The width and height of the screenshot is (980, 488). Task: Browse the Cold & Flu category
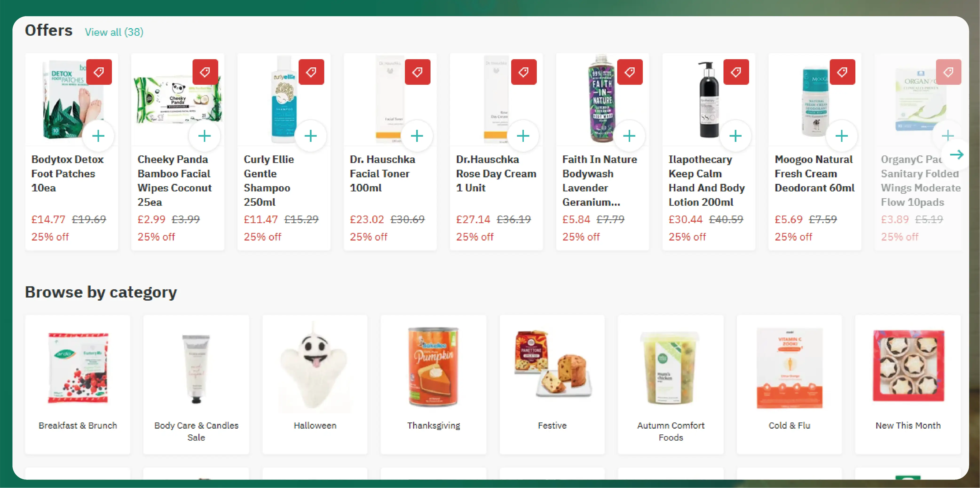pyautogui.click(x=789, y=384)
